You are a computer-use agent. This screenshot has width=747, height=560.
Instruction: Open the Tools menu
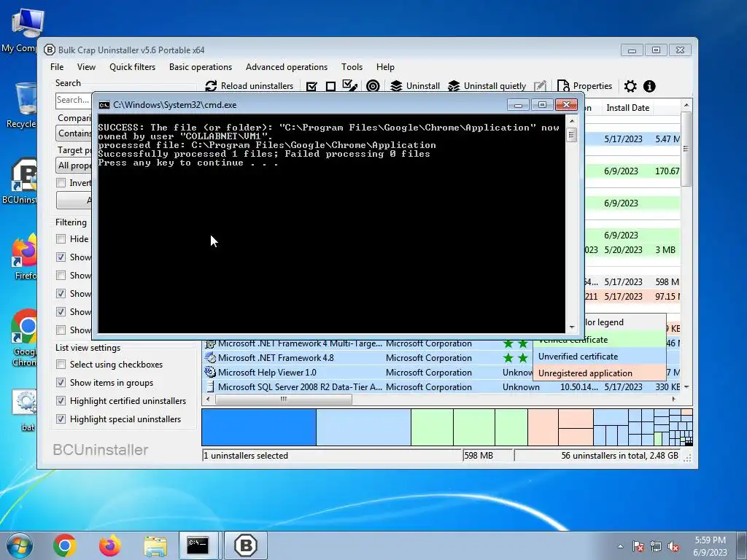352,67
